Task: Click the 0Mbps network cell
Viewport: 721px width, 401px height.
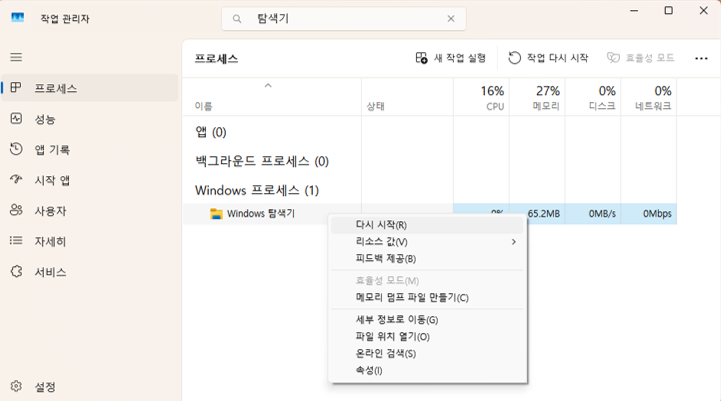Action: coord(648,213)
